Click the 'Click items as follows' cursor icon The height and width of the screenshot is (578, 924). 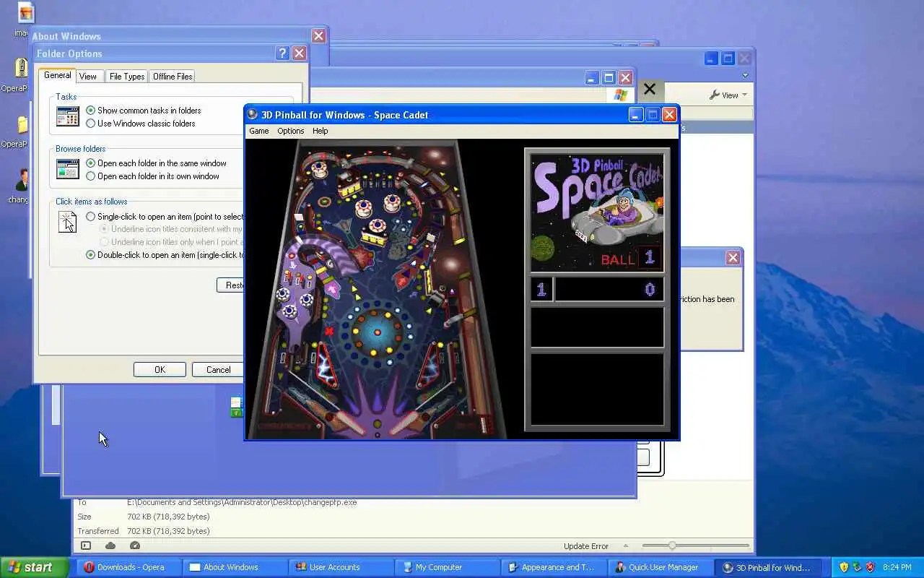pos(67,222)
